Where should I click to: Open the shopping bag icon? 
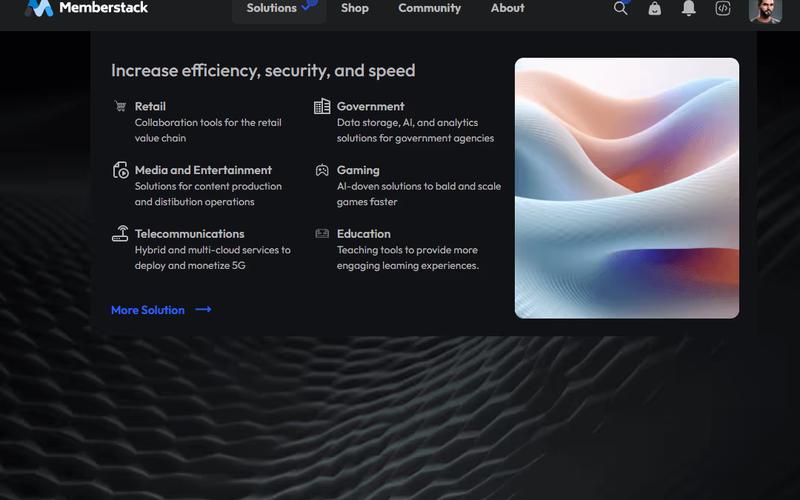[x=655, y=8]
